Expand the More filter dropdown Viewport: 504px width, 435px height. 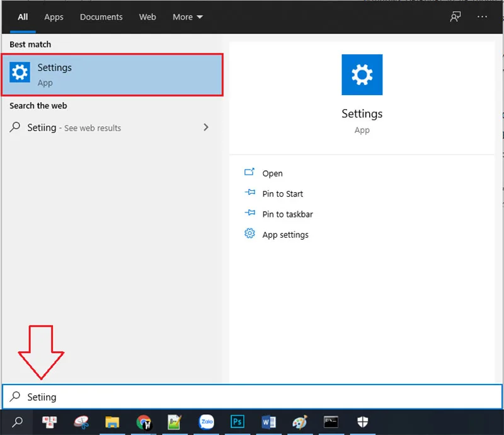pos(188,17)
